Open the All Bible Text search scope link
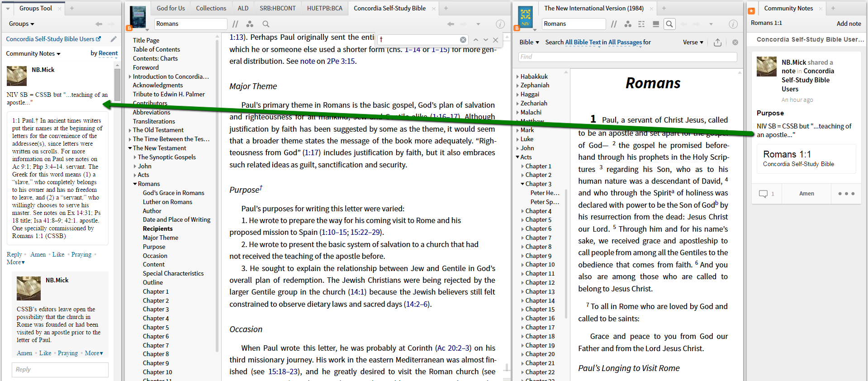Screen dimensions: 868x381 [583, 43]
